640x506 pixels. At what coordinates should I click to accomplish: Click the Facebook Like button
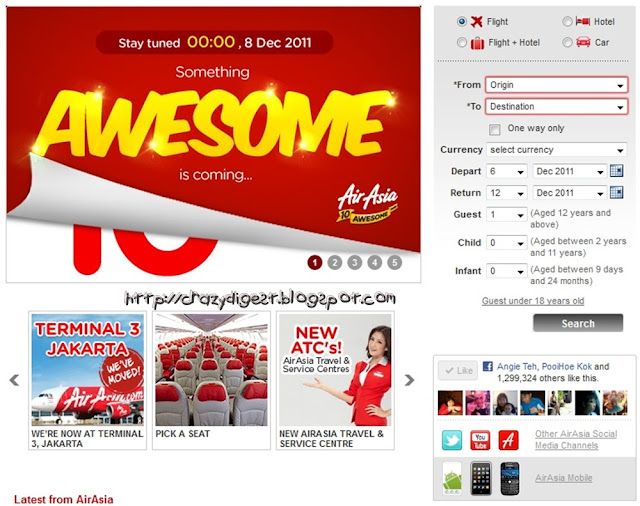click(x=458, y=371)
